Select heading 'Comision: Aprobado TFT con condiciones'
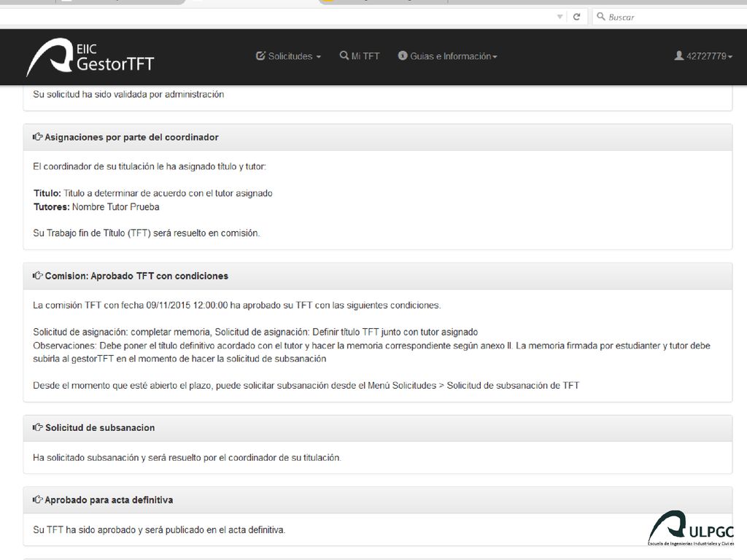This screenshot has height=560, width=747. tap(136, 276)
